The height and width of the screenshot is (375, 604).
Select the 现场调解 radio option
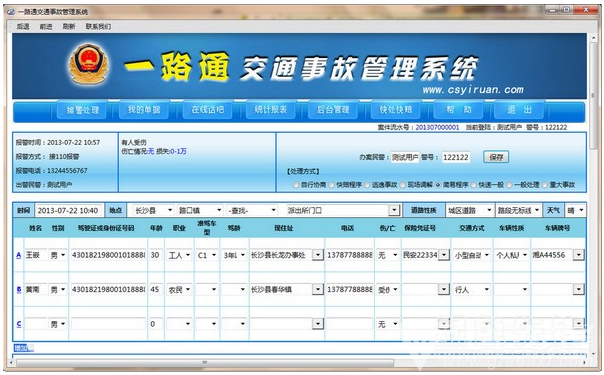[403, 185]
